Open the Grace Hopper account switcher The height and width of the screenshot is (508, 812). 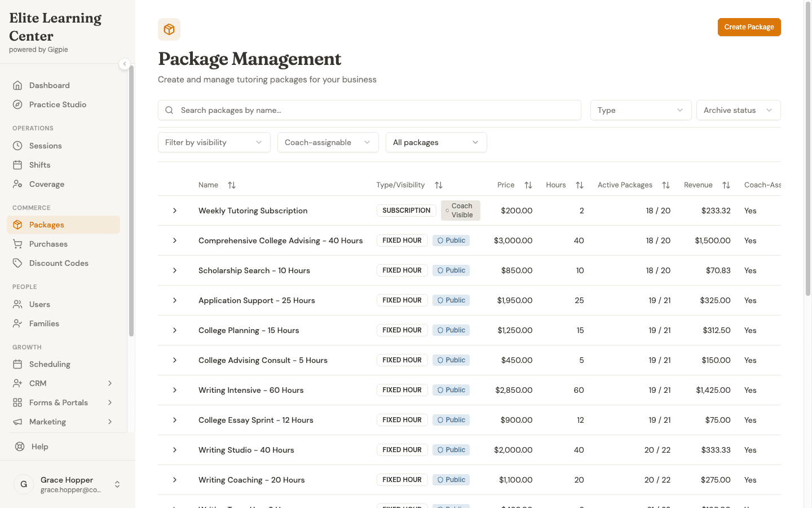(x=68, y=484)
